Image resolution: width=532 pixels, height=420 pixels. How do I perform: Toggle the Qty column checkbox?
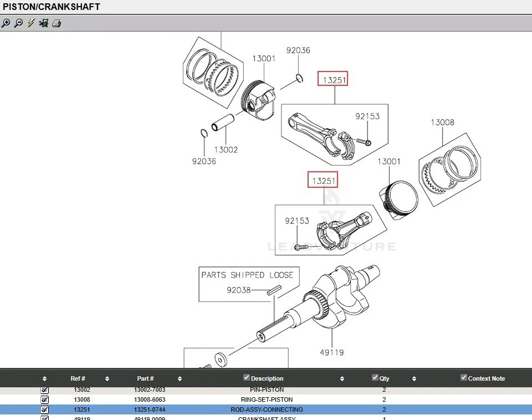coord(375,378)
